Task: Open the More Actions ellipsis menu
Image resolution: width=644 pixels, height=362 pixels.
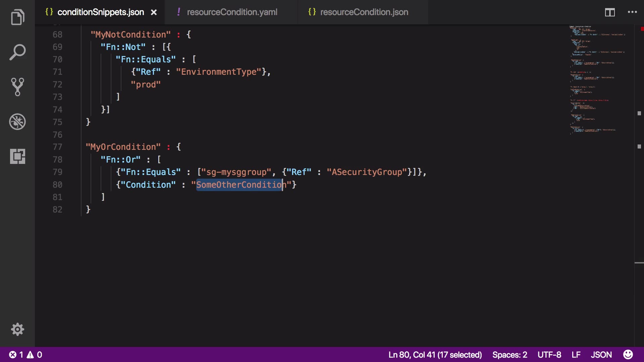Action: click(x=632, y=12)
